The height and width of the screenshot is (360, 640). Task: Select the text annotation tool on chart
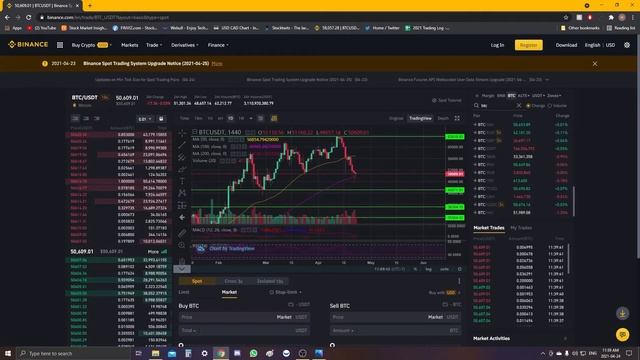click(x=182, y=181)
